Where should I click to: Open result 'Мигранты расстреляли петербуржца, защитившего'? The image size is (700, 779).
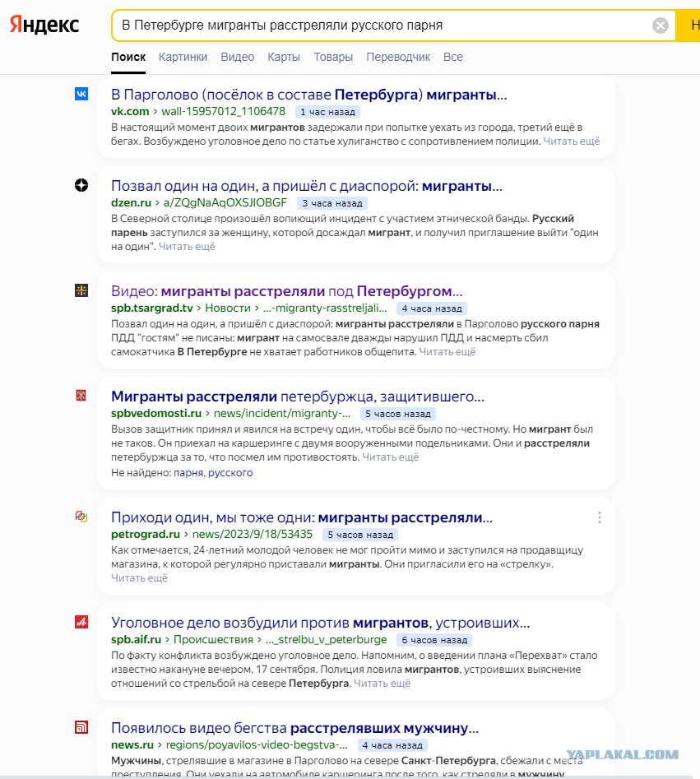298,396
